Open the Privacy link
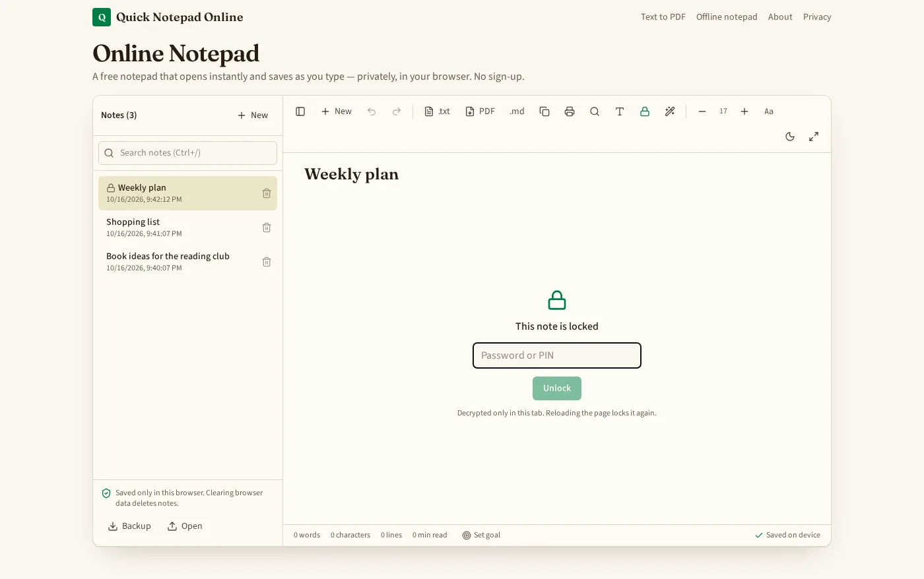 (x=817, y=17)
